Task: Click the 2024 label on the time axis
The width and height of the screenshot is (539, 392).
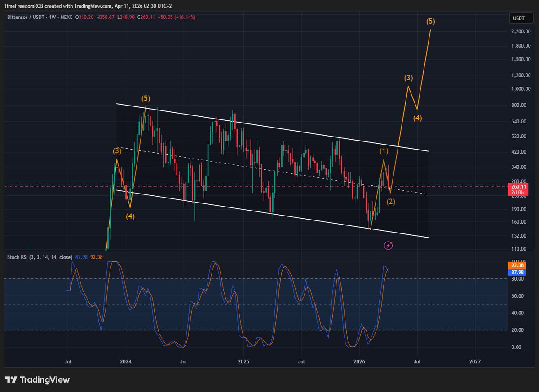Action: (x=126, y=361)
